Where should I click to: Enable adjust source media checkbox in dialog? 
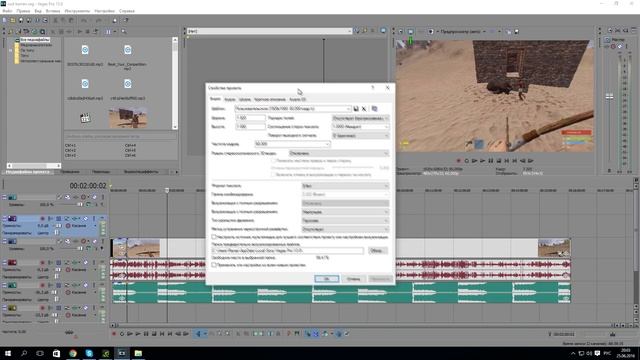tap(214, 237)
